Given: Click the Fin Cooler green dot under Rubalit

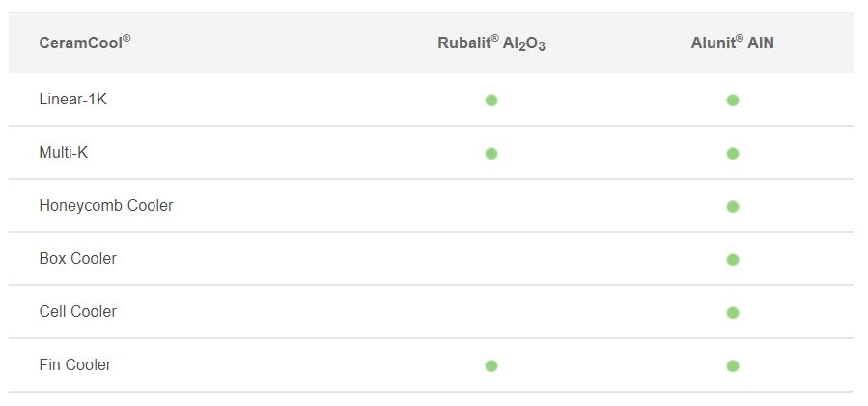Looking at the screenshot, I should click(x=491, y=366).
